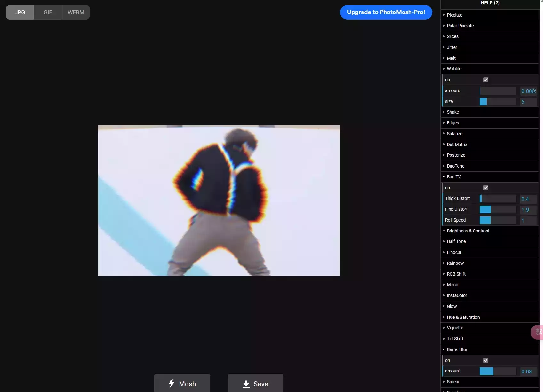Open the HELP (?) link
Screen dimensions: 543x392
click(x=490, y=3)
